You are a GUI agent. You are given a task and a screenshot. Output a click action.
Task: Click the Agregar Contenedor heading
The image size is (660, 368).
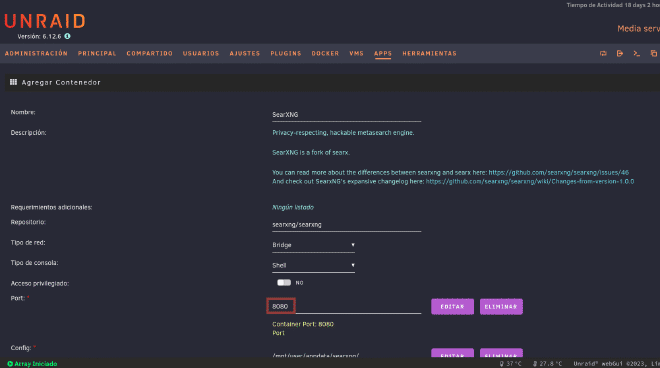coord(61,83)
